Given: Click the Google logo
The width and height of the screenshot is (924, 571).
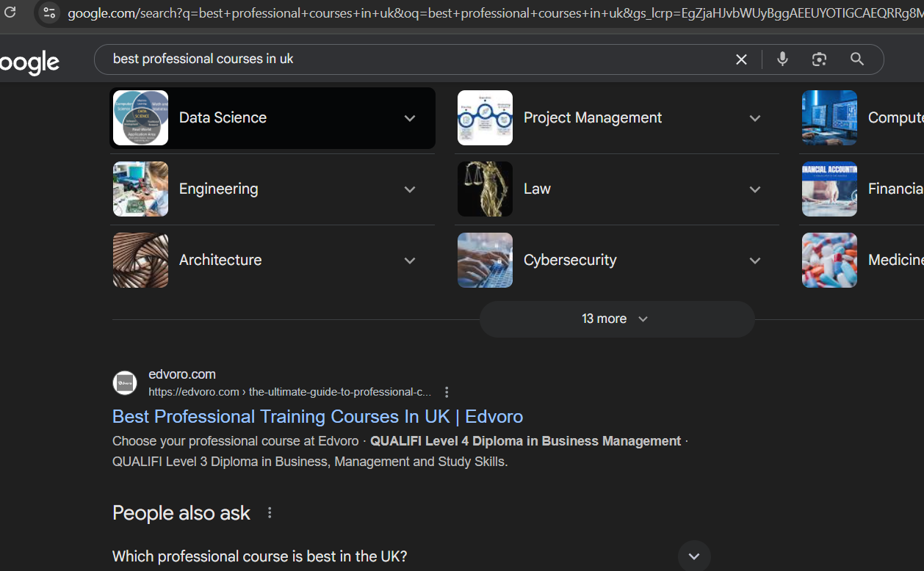Looking at the screenshot, I should click(x=29, y=62).
